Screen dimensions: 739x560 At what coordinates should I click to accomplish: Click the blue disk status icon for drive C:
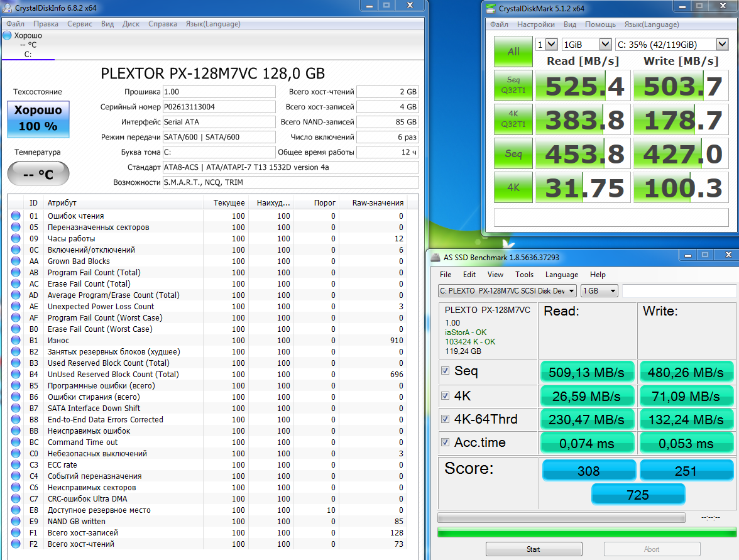pos(8,36)
